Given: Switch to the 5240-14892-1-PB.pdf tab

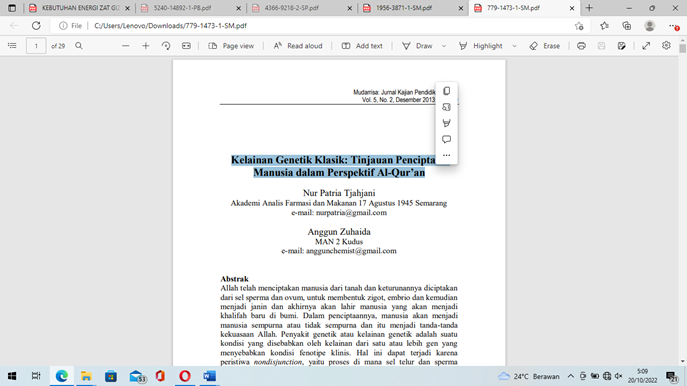Looking at the screenshot, I should 191,8.
